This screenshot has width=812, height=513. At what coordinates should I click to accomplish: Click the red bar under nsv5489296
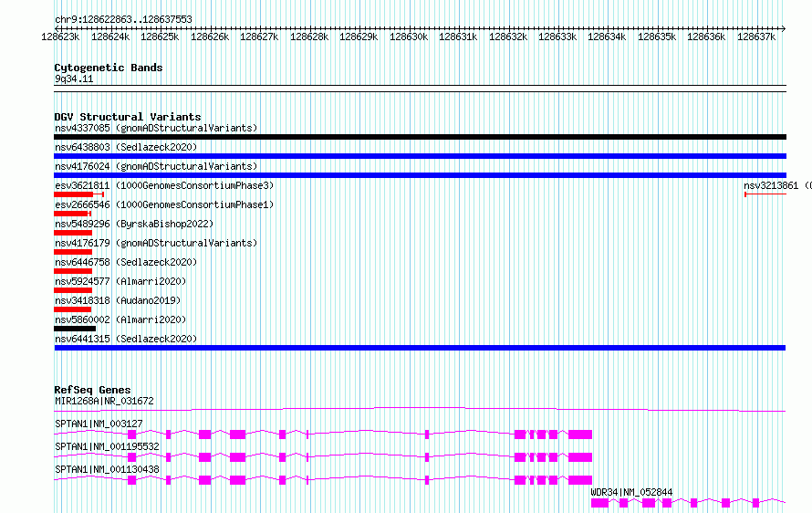tap(73, 233)
